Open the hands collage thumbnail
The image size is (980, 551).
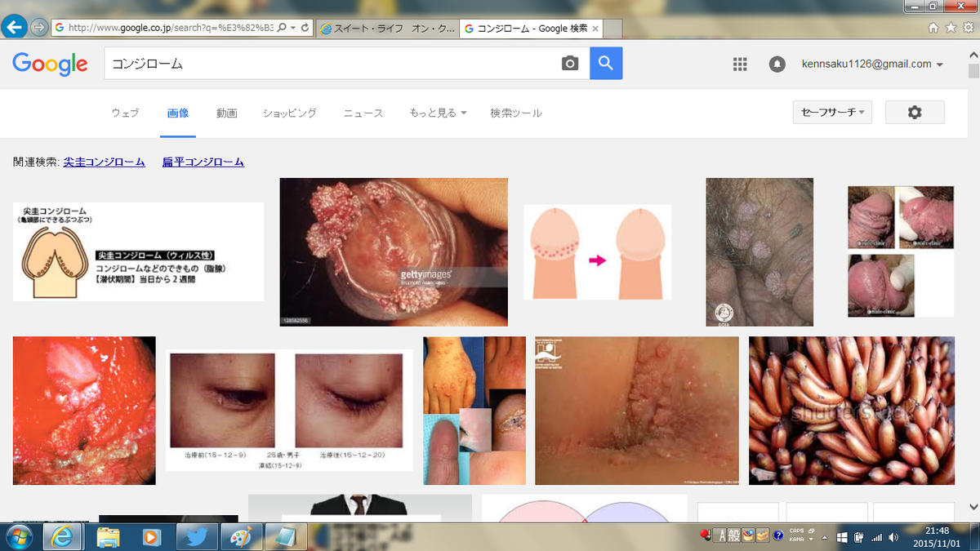click(x=474, y=411)
